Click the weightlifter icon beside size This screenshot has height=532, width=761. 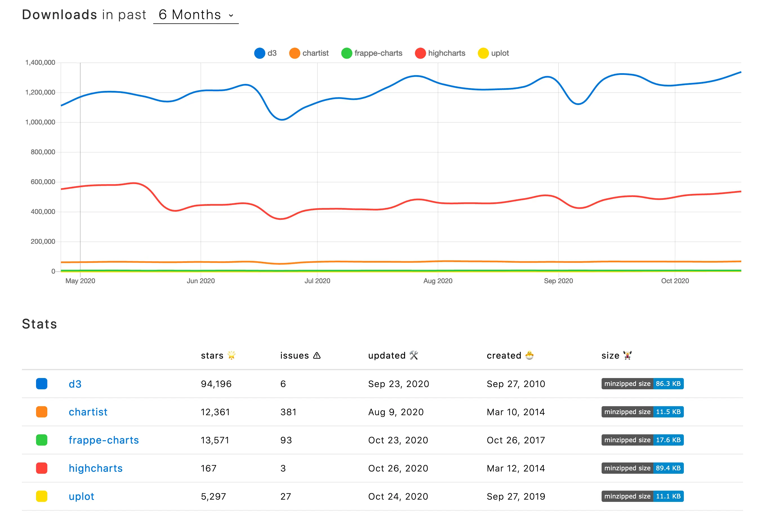628,356
